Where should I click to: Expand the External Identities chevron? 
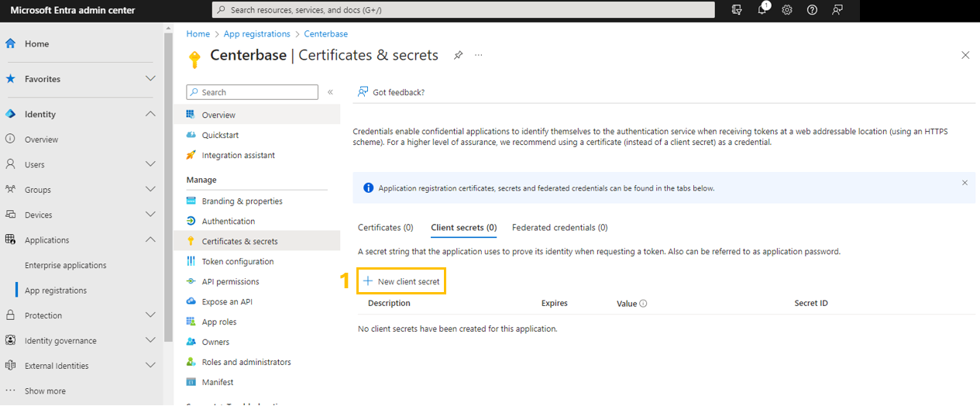(x=150, y=366)
